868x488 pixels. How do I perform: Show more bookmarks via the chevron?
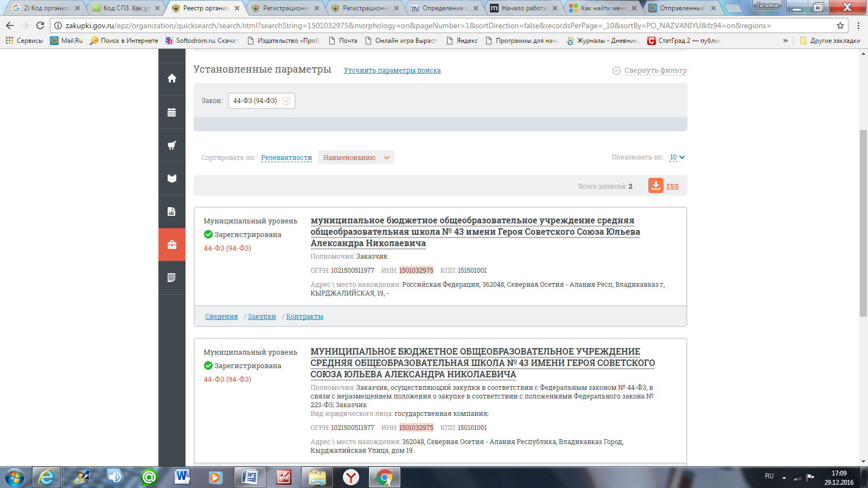click(785, 41)
